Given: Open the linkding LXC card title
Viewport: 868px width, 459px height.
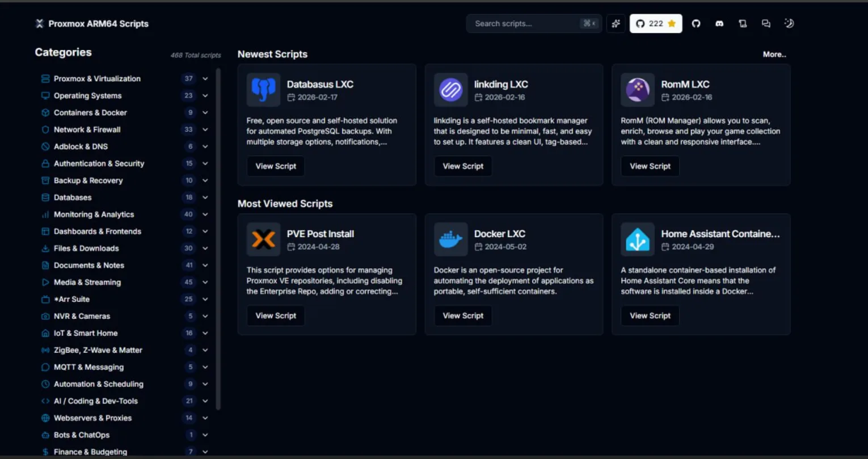Looking at the screenshot, I should coord(501,84).
